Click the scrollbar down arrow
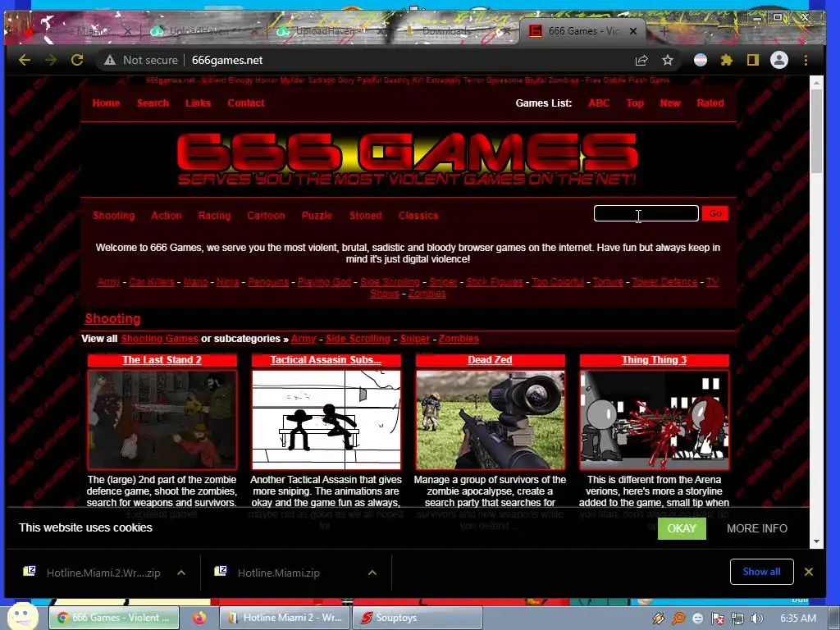 [x=816, y=541]
